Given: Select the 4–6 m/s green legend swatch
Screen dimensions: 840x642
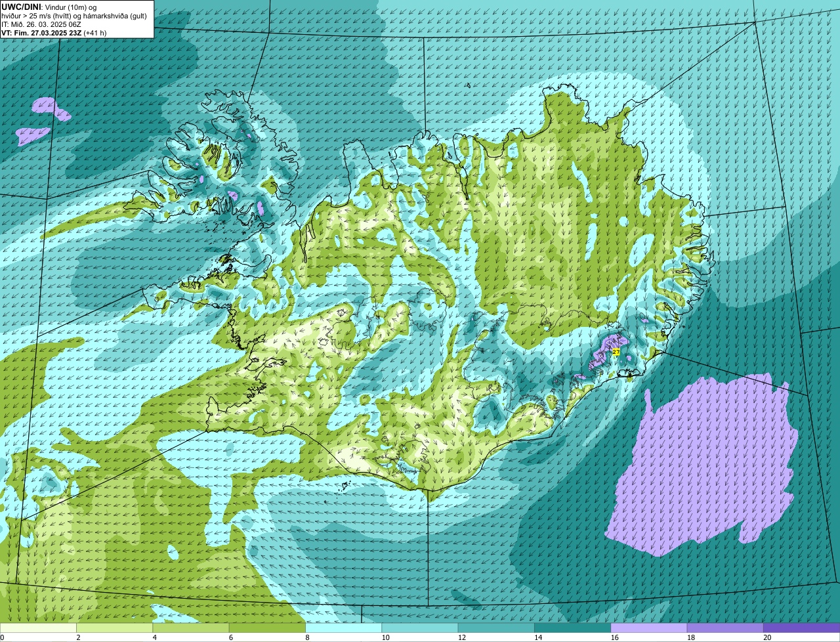Looking at the screenshot, I should pos(191,628).
